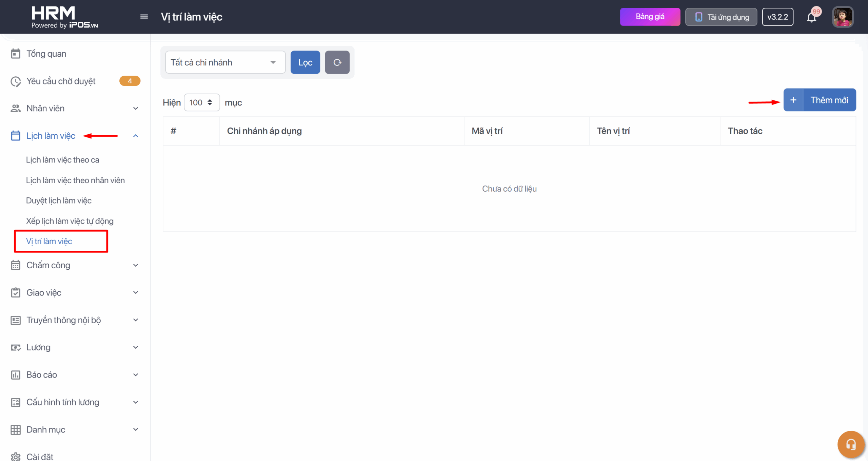This screenshot has height=461, width=868.
Task: Open the Tất cả chi nhánh dropdown
Action: (225, 62)
